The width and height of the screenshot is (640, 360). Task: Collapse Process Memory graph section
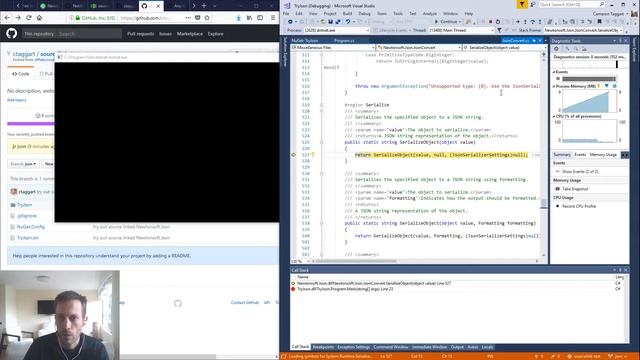554,86
